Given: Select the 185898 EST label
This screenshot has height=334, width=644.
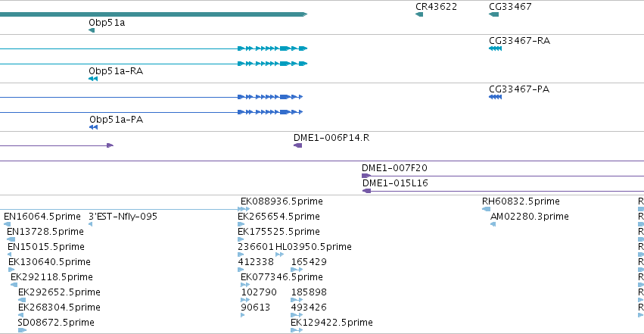Looking at the screenshot, I should point(309,292).
